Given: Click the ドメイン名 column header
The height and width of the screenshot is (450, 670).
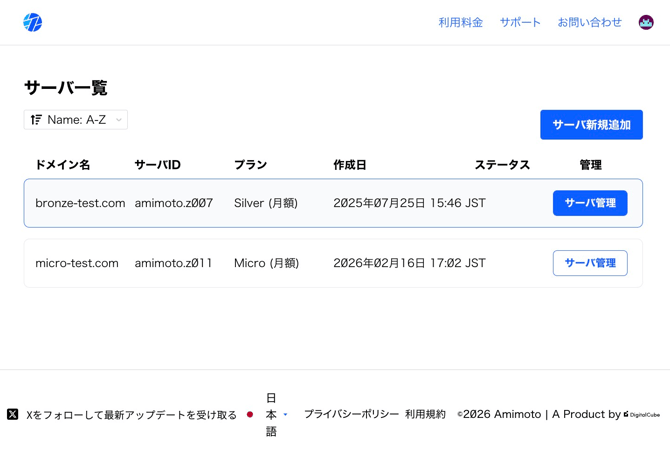Looking at the screenshot, I should (x=63, y=165).
